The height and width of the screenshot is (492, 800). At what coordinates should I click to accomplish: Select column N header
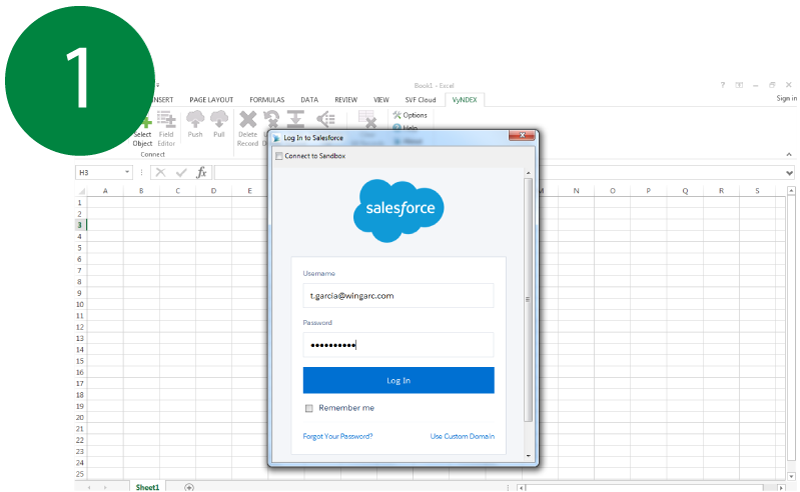tap(576, 191)
